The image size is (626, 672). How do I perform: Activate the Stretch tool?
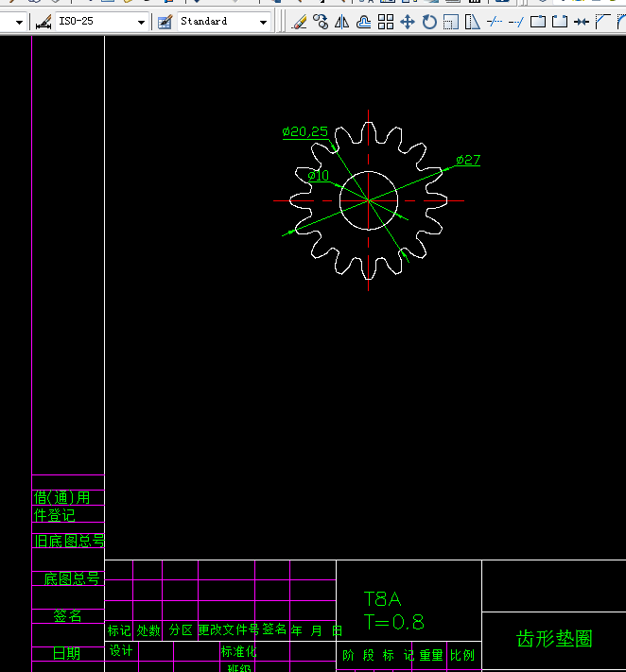472,22
